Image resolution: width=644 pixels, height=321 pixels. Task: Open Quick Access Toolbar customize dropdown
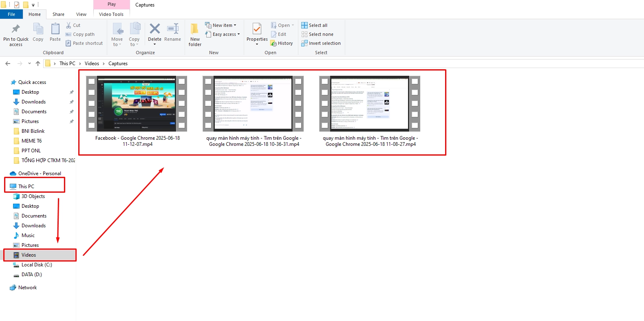33,5
